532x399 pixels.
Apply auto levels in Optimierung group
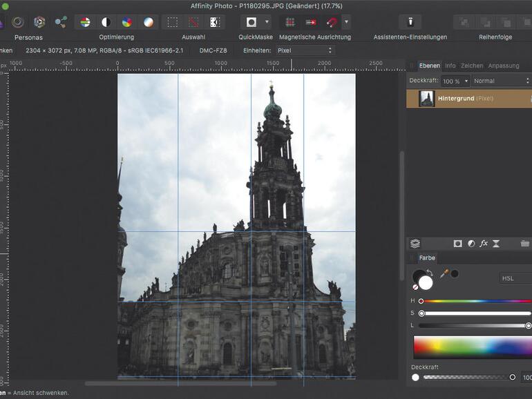coord(84,22)
